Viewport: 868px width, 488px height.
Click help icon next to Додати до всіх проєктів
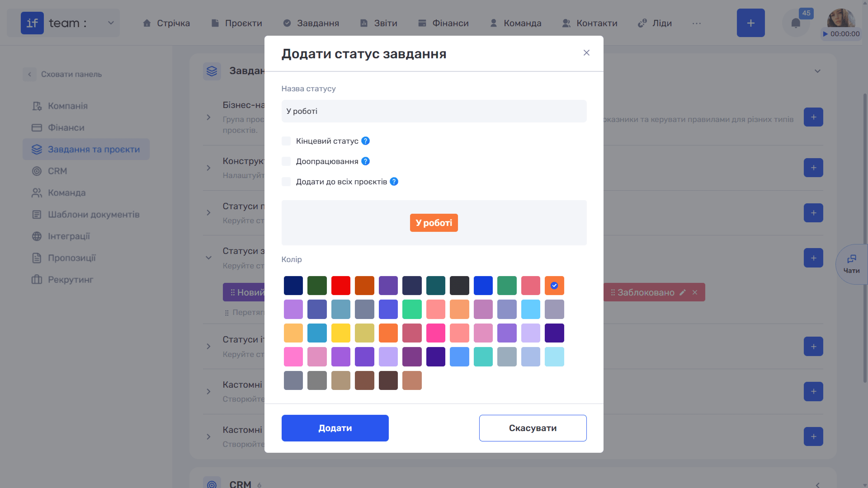[x=394, y=181]
